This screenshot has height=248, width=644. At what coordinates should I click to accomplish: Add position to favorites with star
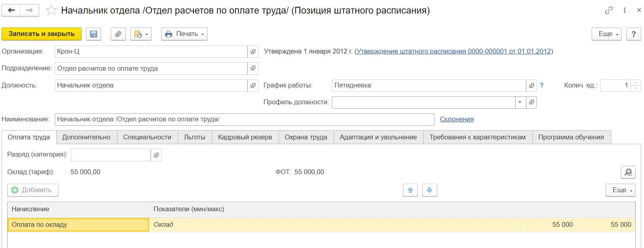(x=51, y=11)
